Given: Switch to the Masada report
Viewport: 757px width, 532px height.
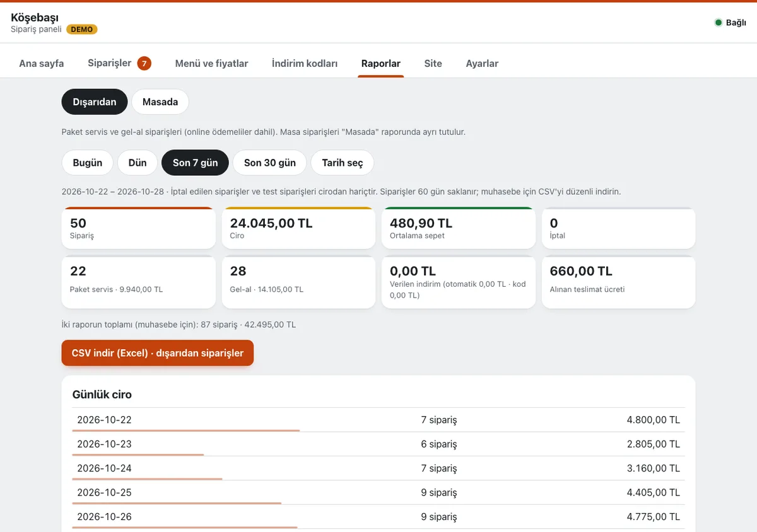Looking at the screenshot, I should pyautogui.click(x=160, y=101).
